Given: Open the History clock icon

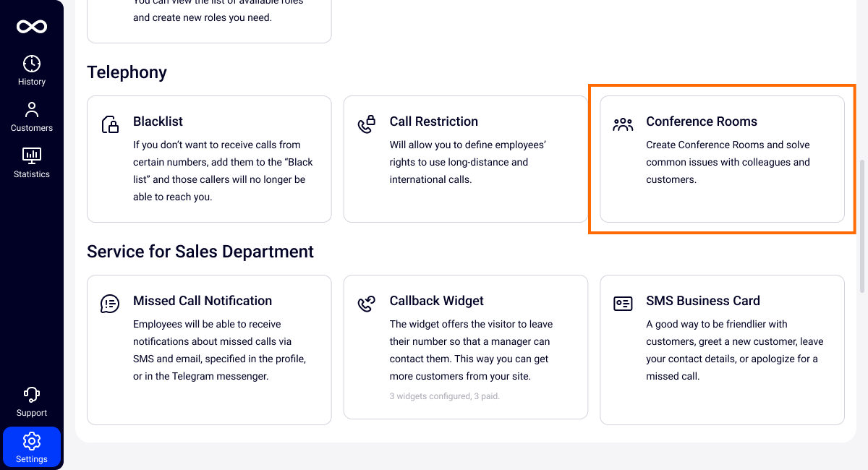Looking at the screenshot, I should coord(32,64).
